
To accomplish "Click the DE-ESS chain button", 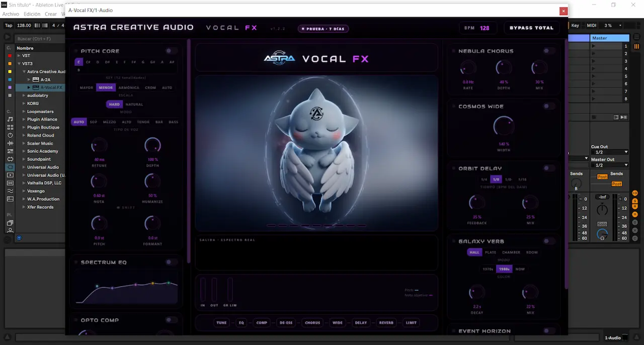I will 286,323.
